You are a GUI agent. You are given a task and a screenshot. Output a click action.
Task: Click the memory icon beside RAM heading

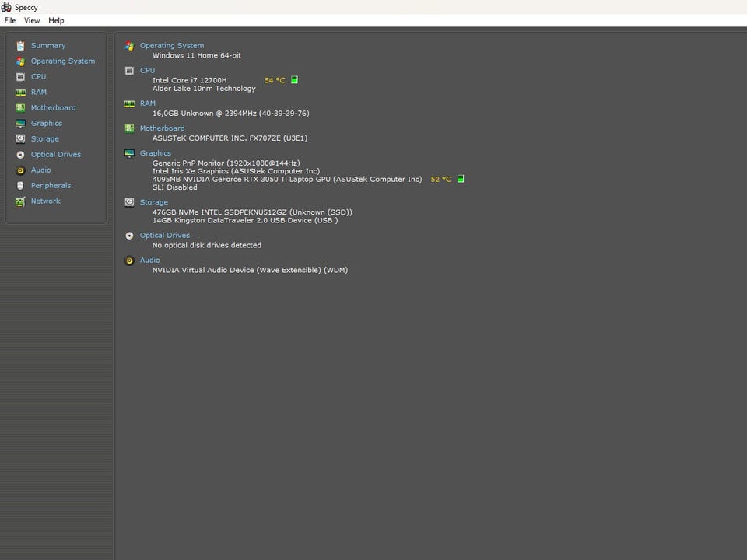(130, 103)
